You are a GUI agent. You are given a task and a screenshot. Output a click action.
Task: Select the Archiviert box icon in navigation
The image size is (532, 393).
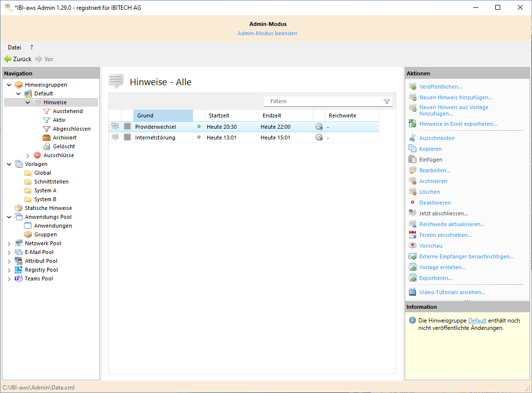click(x=47, y=138)
